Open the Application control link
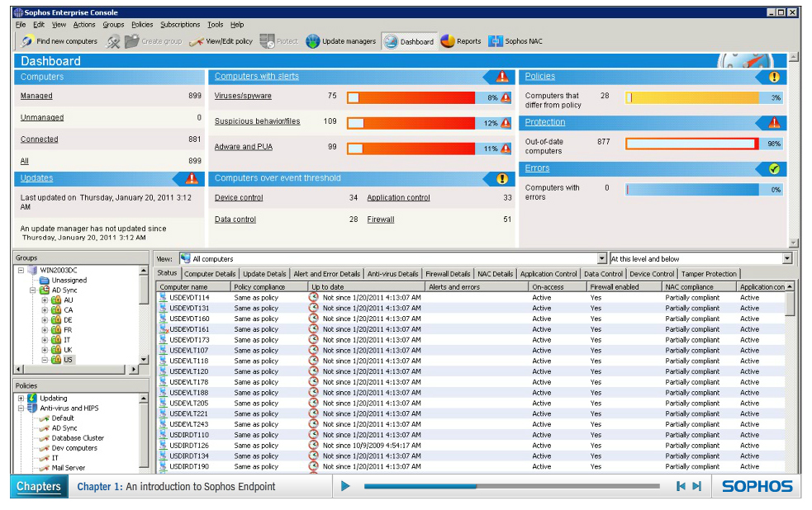Viewport: 812px width, 510px height. [x=398, y=197]
